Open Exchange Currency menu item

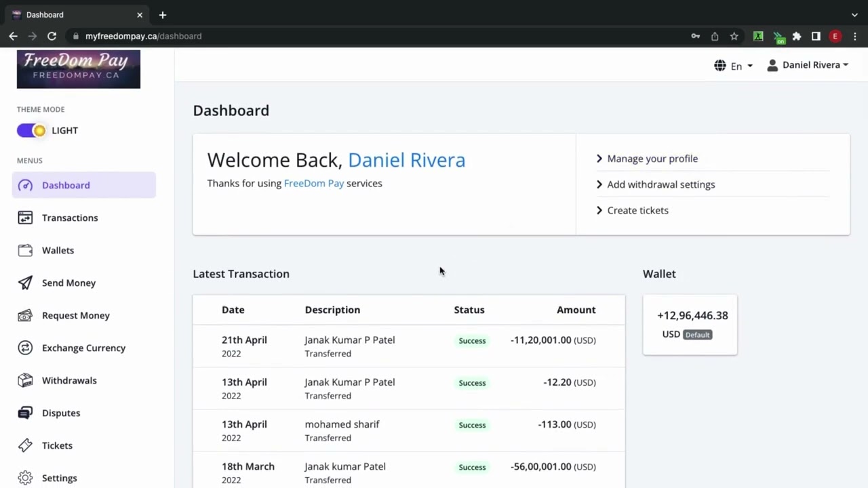click(84, 348)
